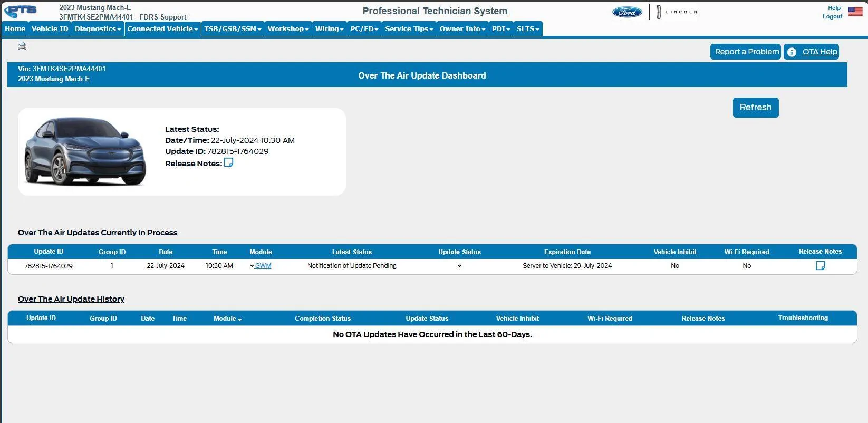Expand the Wiring menu

click(x=329, y=28)
